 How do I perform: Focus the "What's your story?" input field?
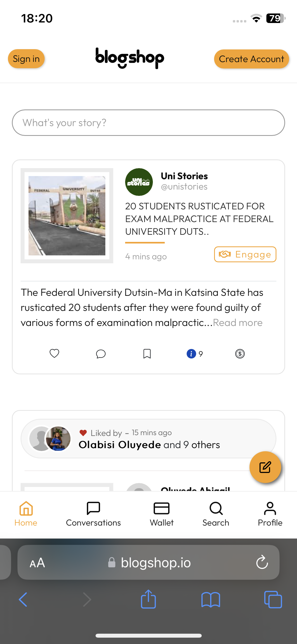[x=148, y=123]
